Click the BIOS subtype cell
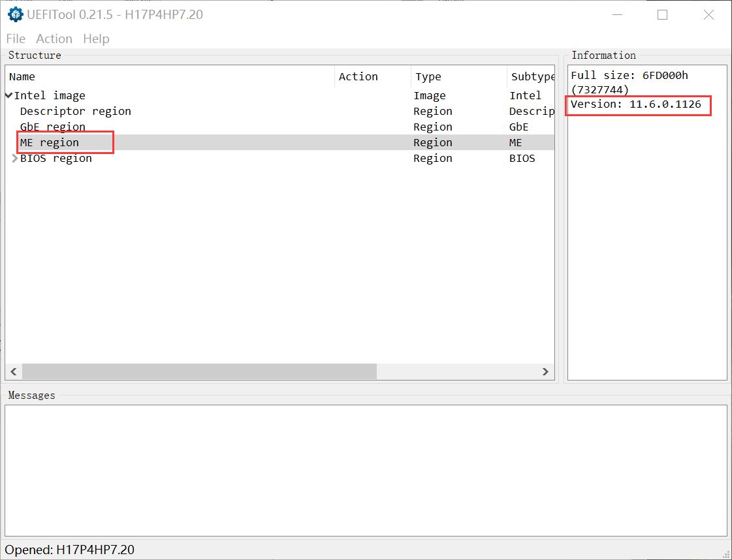 522,158
